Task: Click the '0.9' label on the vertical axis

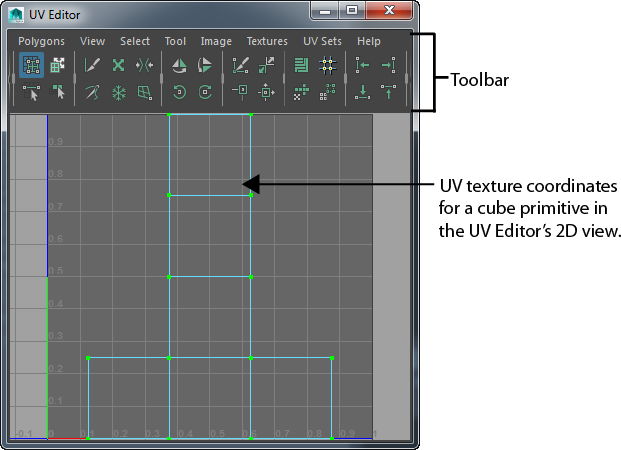Action: 55,142
